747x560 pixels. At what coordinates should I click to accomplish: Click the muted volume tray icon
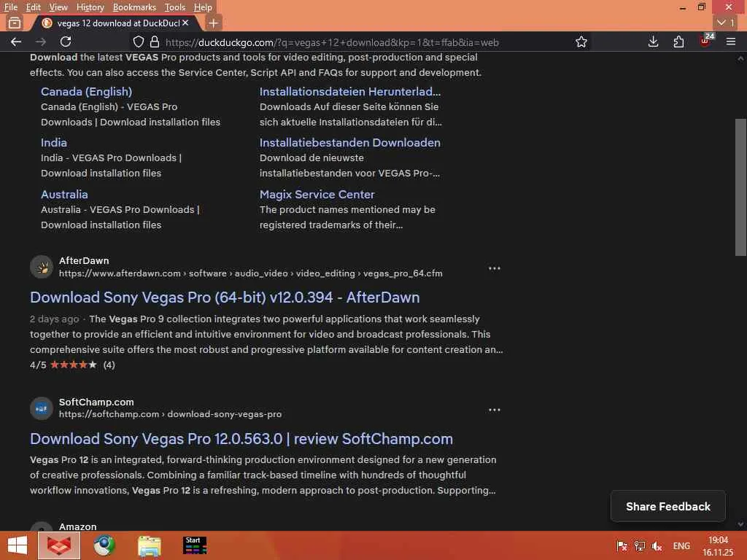pyautogui.click(x=657, y=546)
